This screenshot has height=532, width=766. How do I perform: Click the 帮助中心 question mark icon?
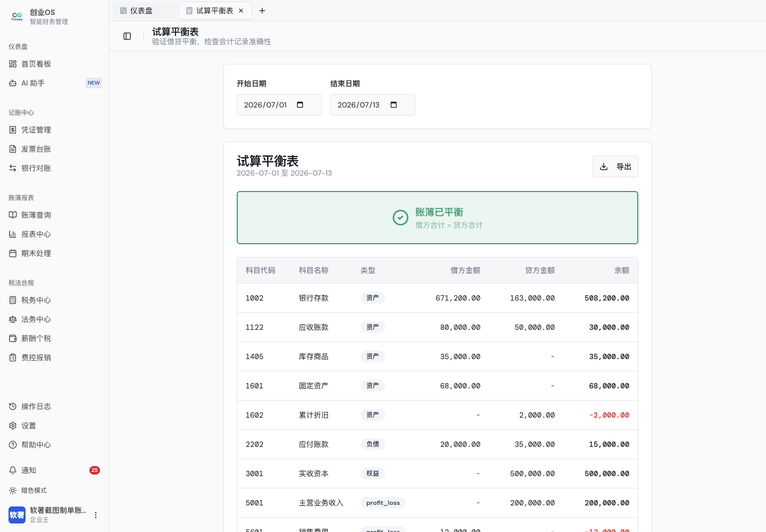[x=13, y=445]
